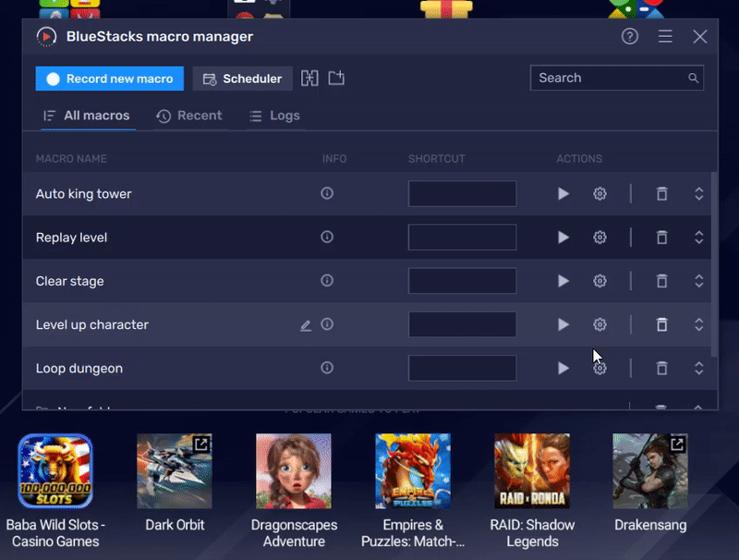Click up/down arrows for Loop dungeon

tap(699, 368)
